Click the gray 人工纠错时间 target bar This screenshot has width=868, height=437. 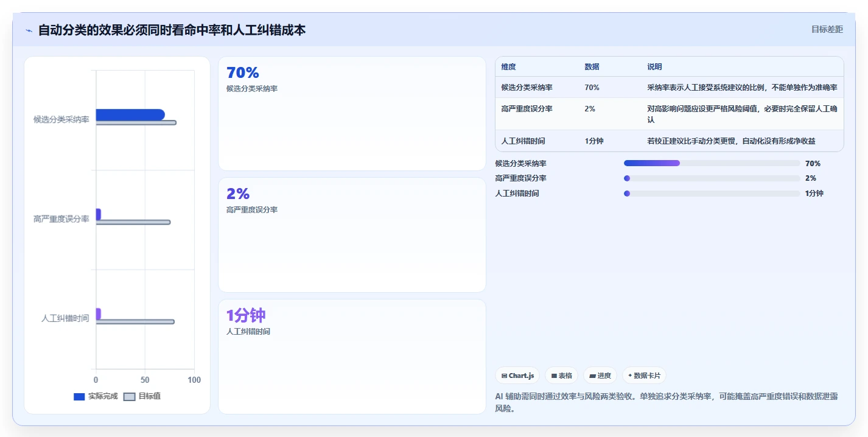tap(135, 322)
